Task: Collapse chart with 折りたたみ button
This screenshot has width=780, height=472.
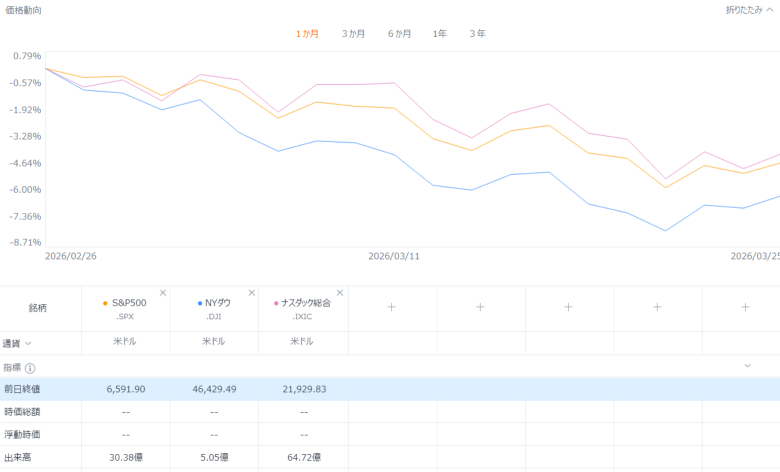Action: tap(749, 10)
